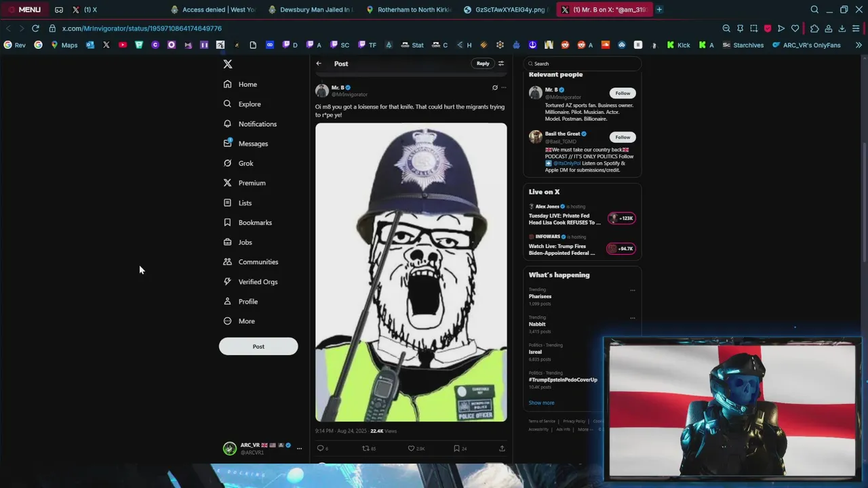The width and height of the screenshot is (868, 488).
Task: Click the browser search magnifier in title bar
Action: point(814,9)
